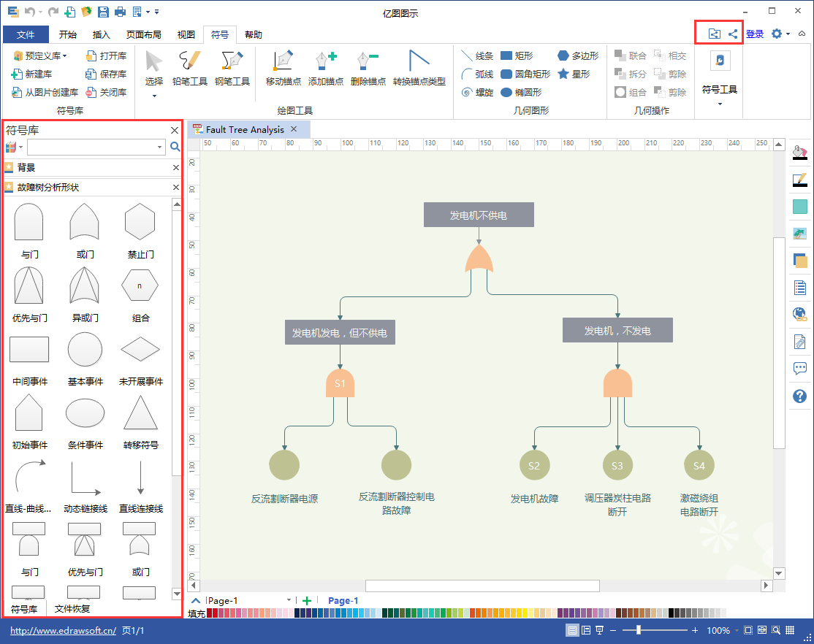814x644 pixels.
Task: Open the 预定义库 dropdown
Action: (40, 55)
